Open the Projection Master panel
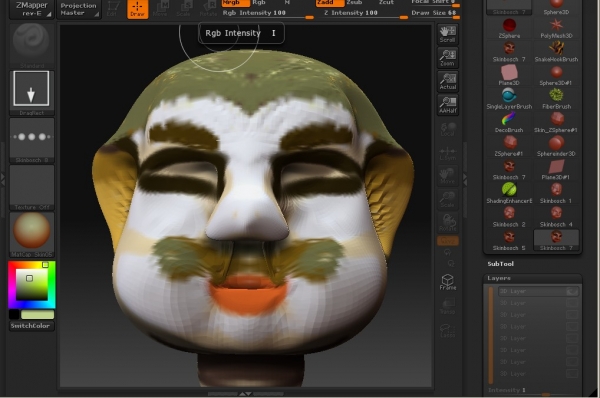This screenshot has width=600, height=398. [79, 9]
